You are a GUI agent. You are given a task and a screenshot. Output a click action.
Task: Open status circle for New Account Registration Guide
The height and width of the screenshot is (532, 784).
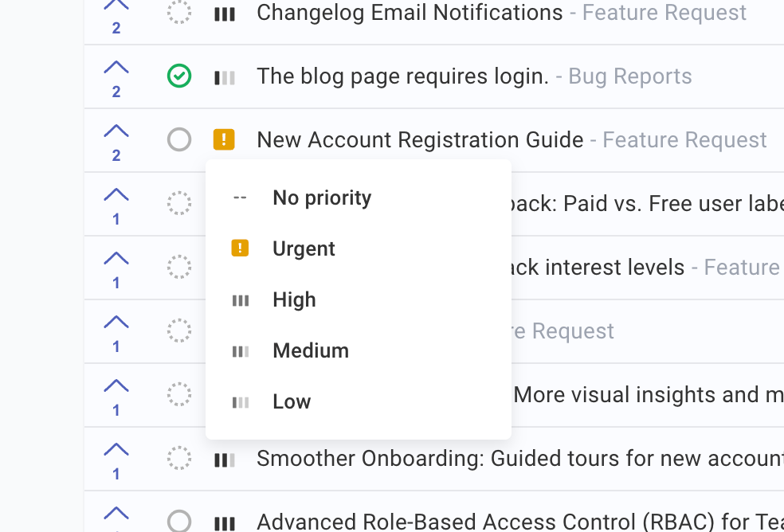pos(179,140)
